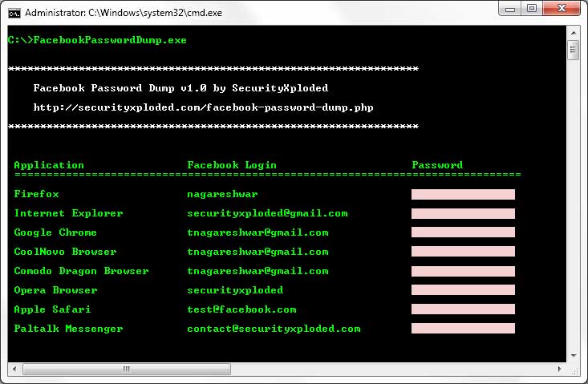588x384 pixels.
Task: Click the vertical scrollbar up arrow
Action: coord(574,33)
